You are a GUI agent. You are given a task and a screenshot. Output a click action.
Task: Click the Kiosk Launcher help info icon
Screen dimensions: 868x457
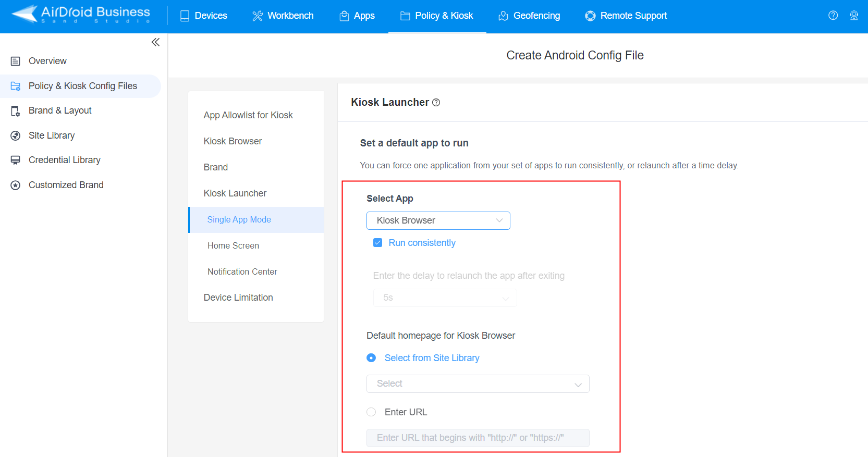pyautogui.click(x=436, y=103)
